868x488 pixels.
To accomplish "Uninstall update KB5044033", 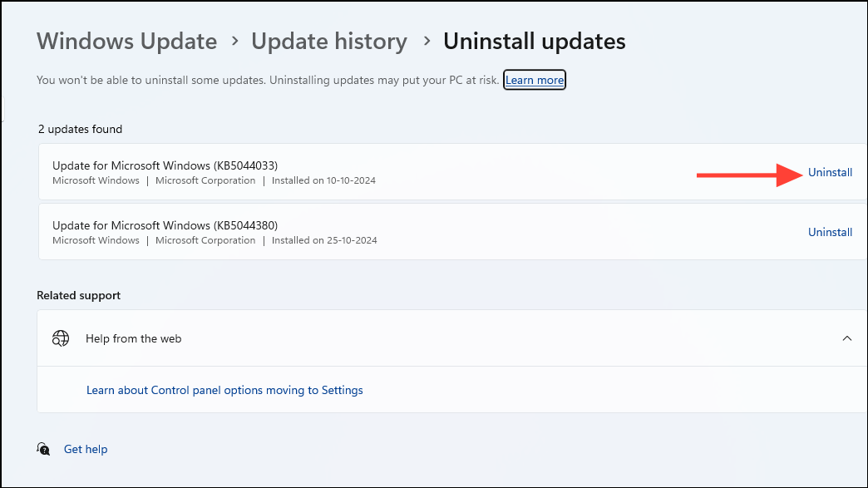I will point(830,172).
